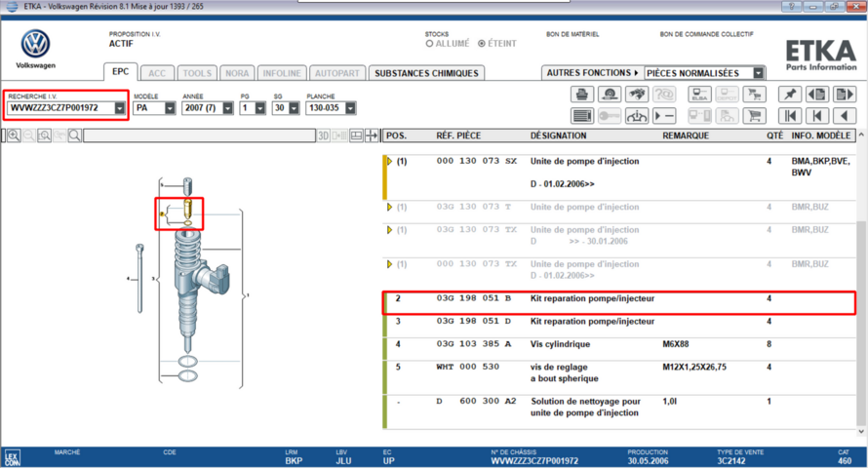
Task: Click the wheel/brake disc icon button
Action: click(610, 95)
